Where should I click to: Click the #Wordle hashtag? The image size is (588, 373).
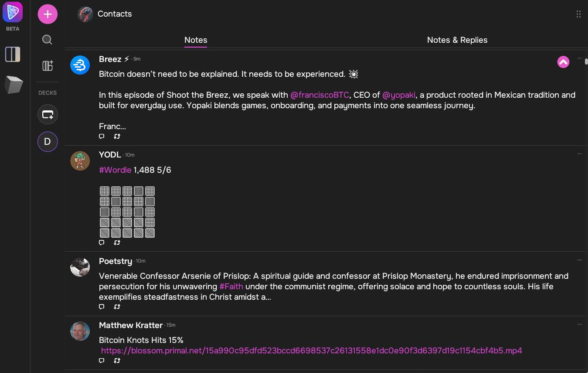[x=115, y=170]
